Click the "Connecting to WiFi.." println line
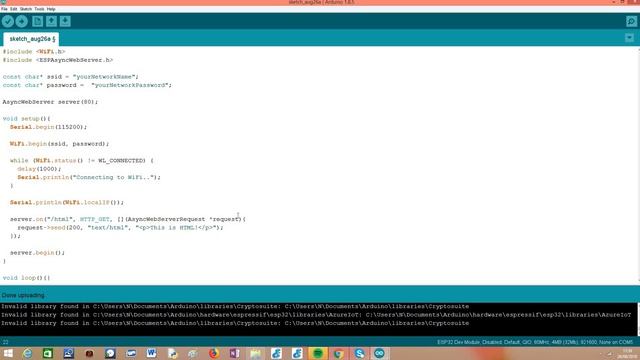Viewport: 640px width, 360px height. 89,178
